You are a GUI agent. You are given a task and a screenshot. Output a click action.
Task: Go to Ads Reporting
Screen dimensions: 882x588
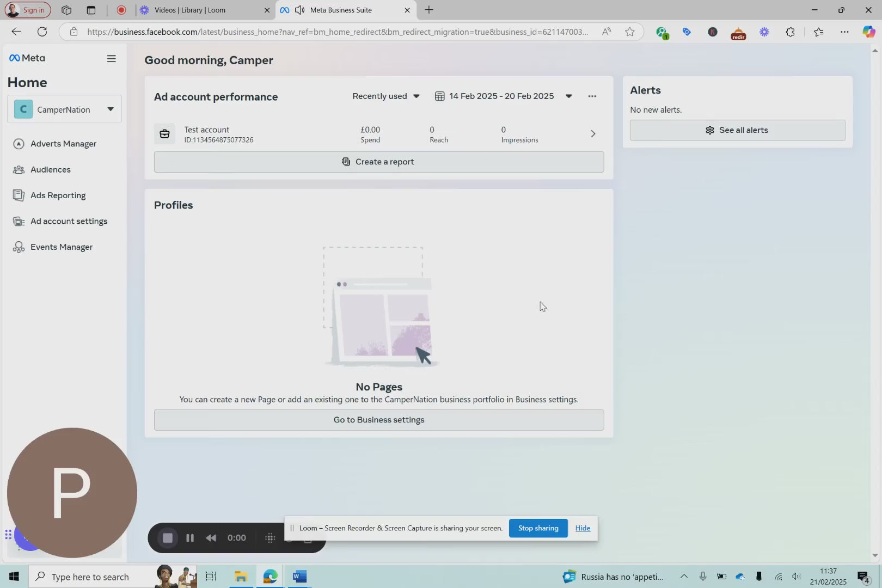[x=58, y=195]
